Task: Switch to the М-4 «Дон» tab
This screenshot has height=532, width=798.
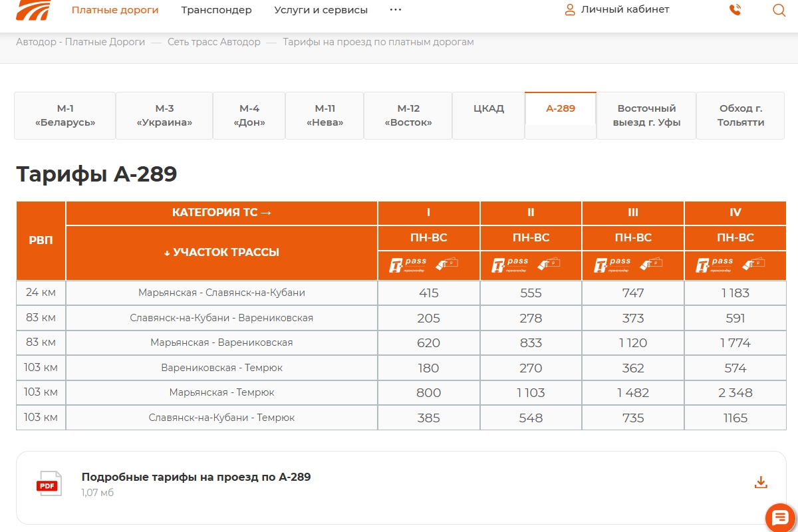Action: pos(249,116)
